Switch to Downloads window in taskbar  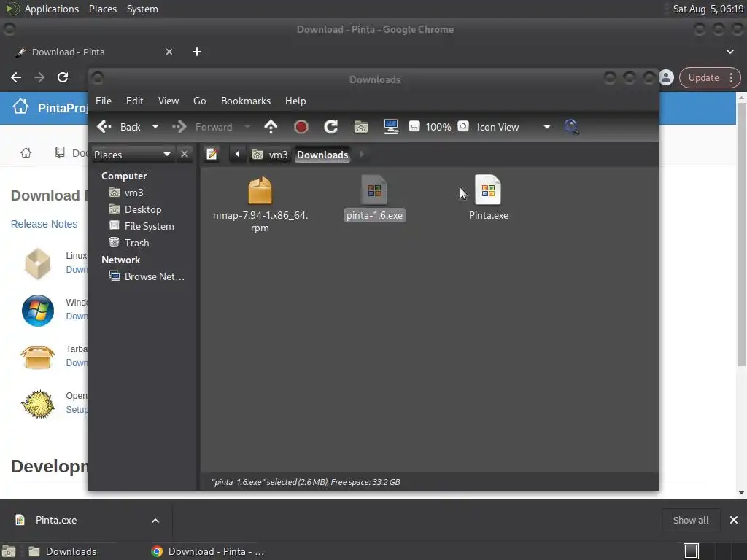click(x=62, y=551)
